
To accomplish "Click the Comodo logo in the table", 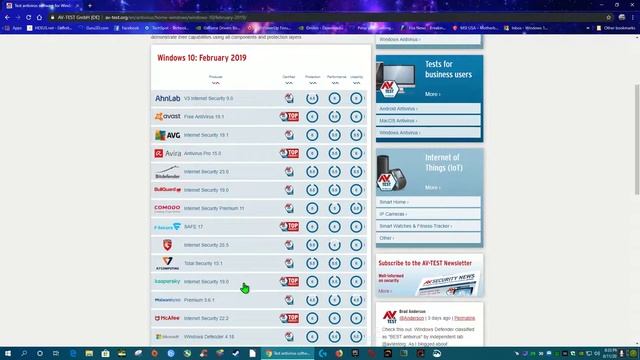I will coord(167,208).
